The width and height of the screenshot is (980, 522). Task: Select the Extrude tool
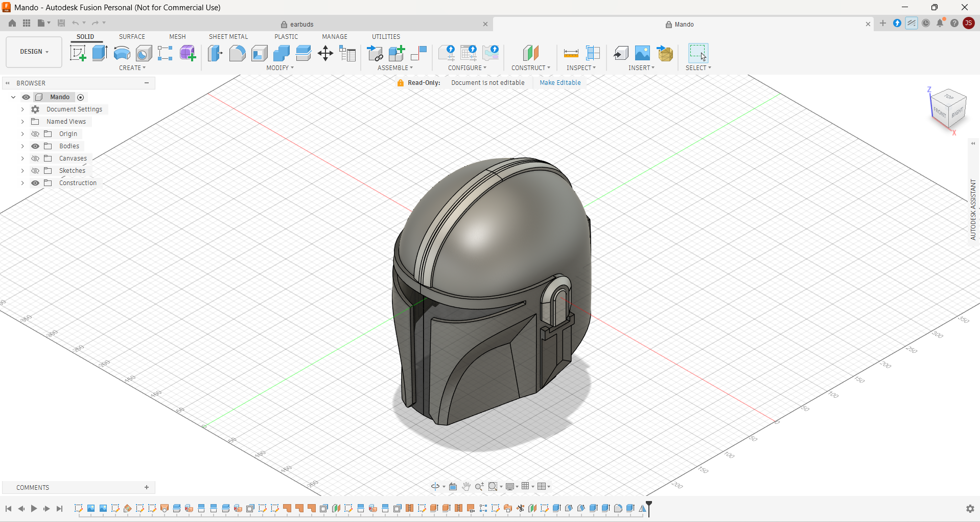[100, 53]
